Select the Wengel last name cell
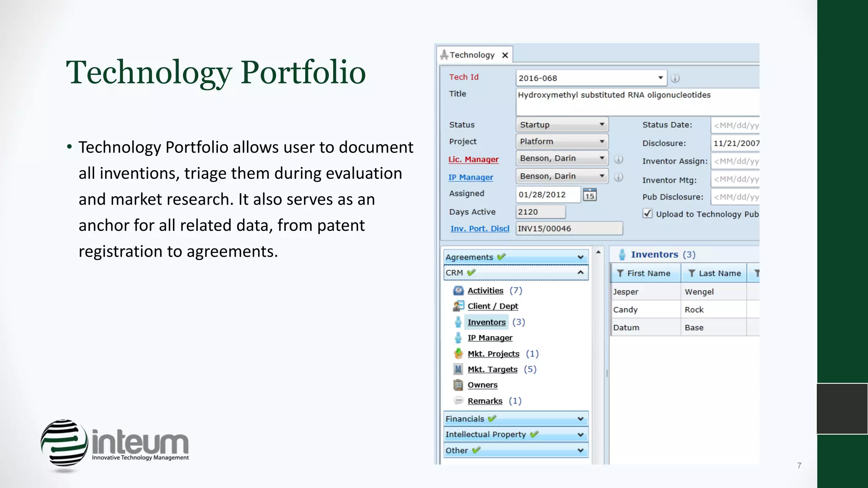 click(x=714, y=291)
